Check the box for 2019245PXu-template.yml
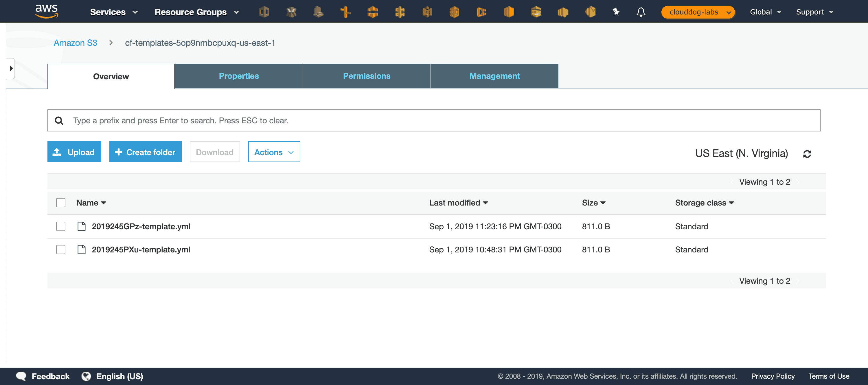The width and height of the screenshot is (868, 385). point(61,250)
